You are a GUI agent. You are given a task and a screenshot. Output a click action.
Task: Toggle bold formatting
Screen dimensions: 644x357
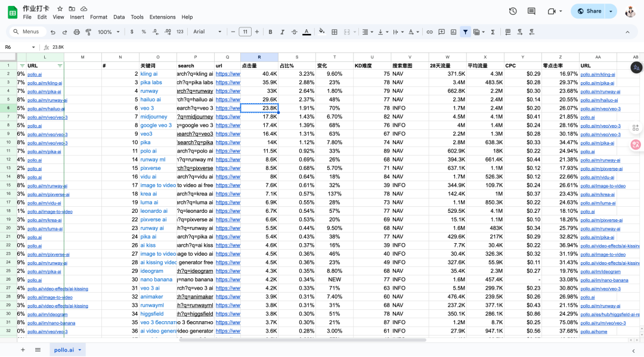270,32
